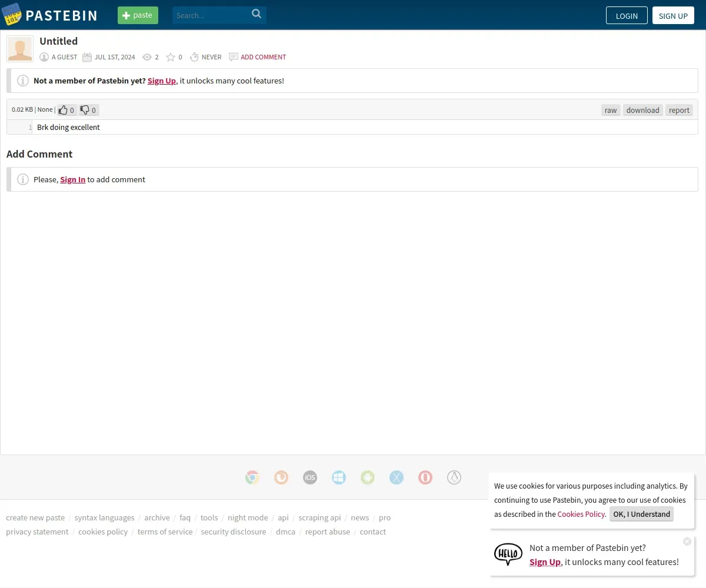The width and height of the screenshot is (706, 588).
Task: Open report abuse footer link
Action: coord(328,532)
